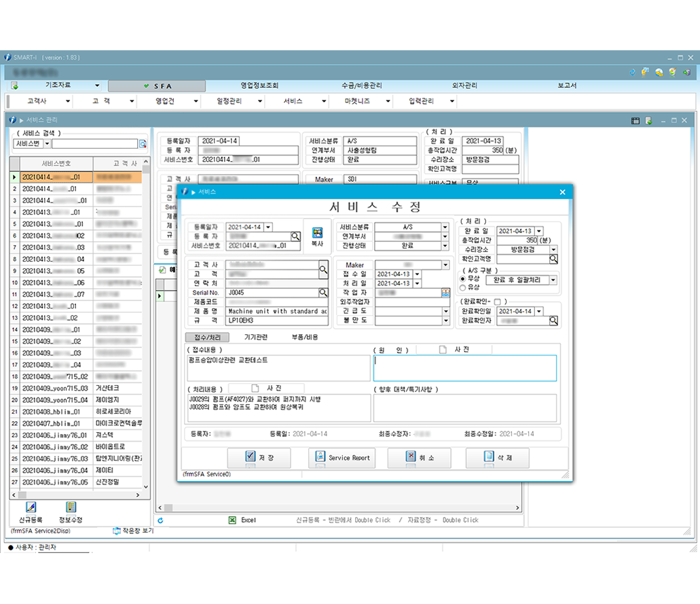The height and width of the screenshot is (604, 700).
Task: Click the search magnifier next to 등록자
Action: click(x=295, y=236)
